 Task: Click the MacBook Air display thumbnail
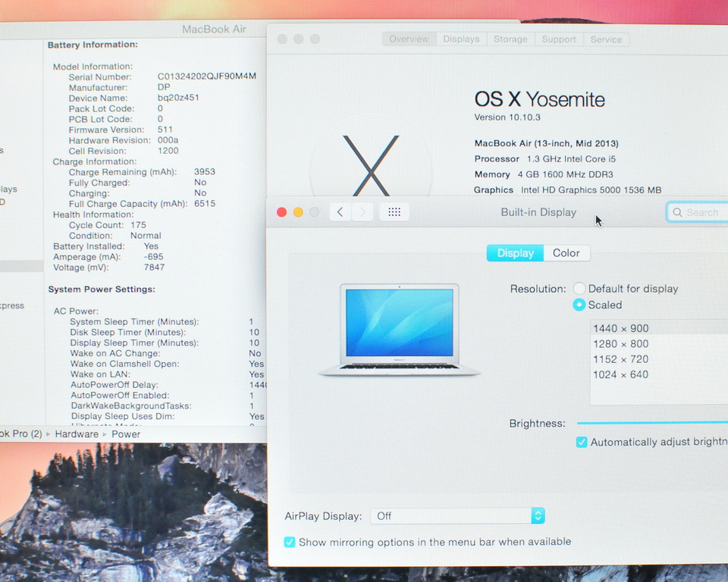click(x=400, y=330)
